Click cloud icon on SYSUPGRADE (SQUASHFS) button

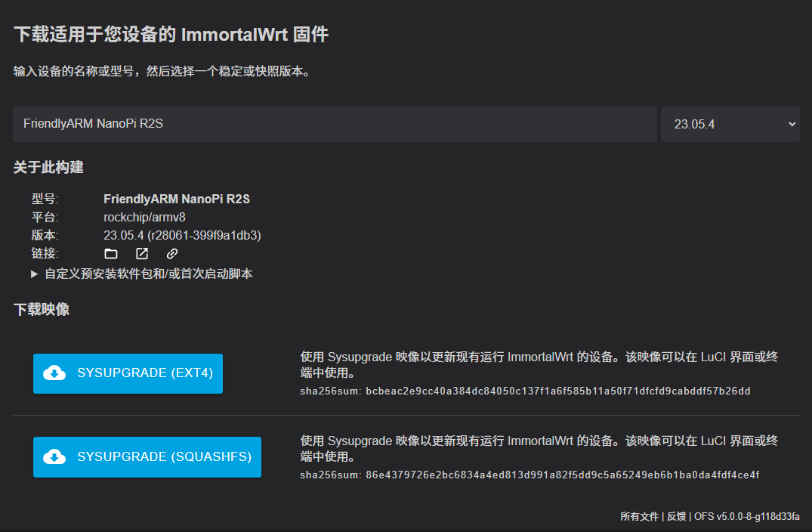54,457
